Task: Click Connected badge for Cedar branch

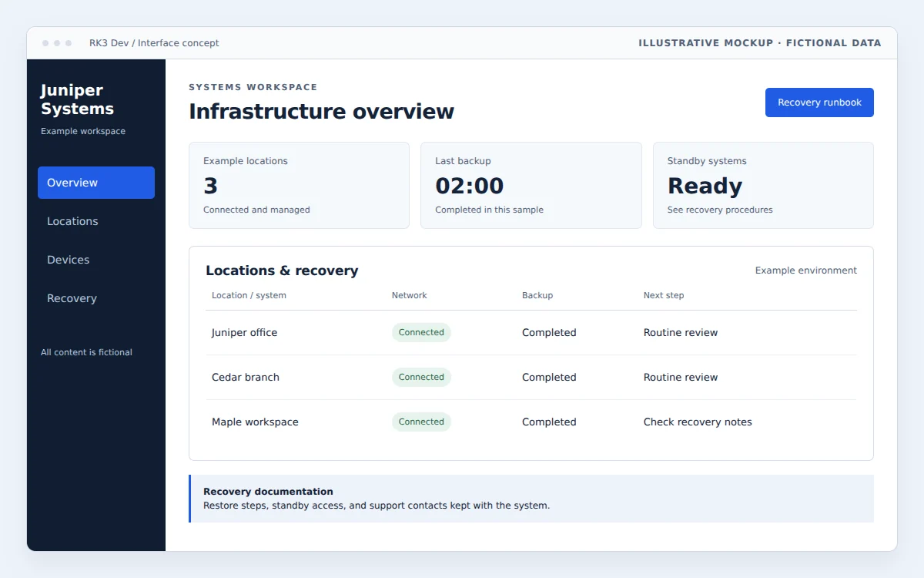Action: pyautogui.click(x=421, y=377)
